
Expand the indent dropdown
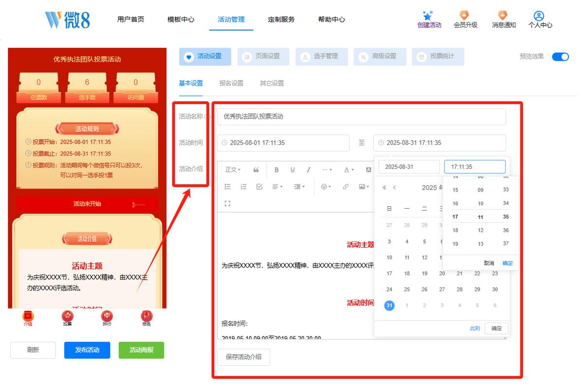point(299,187)
